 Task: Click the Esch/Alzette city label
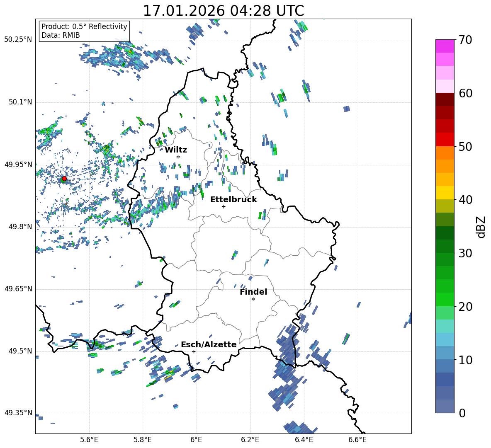pyautogui.click(x=209, y=344)
